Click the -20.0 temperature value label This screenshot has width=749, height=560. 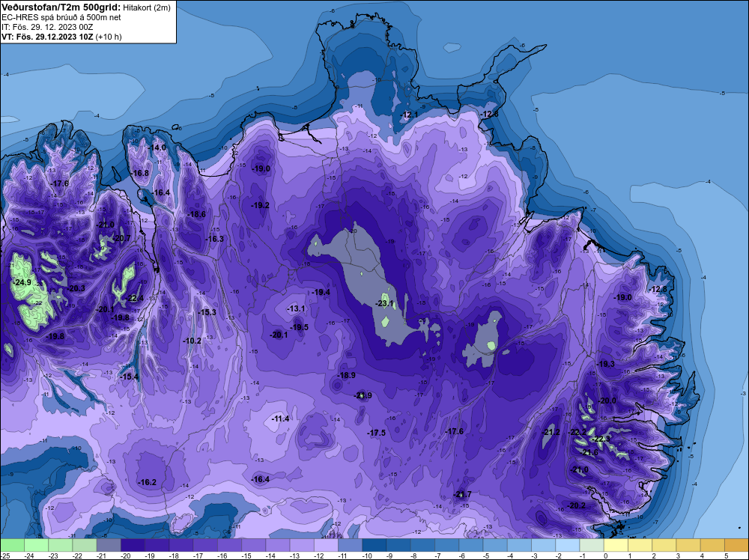[x=607, y=401]
